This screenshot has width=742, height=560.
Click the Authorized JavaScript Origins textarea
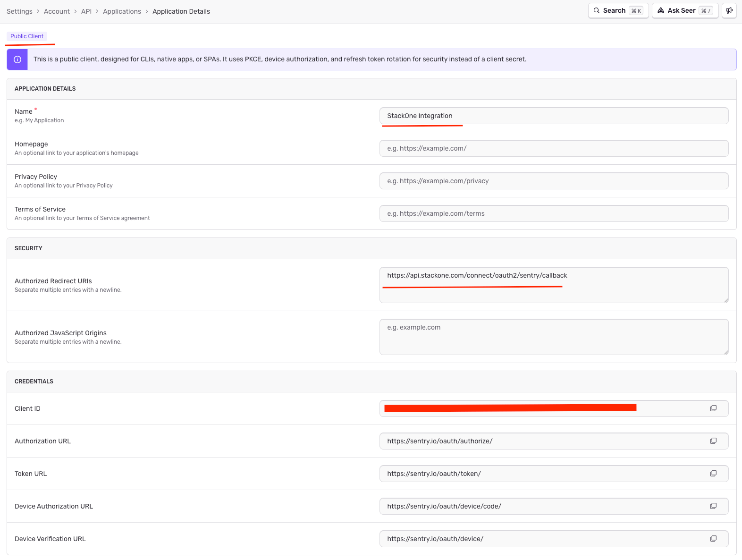click(x=554, y=337)
